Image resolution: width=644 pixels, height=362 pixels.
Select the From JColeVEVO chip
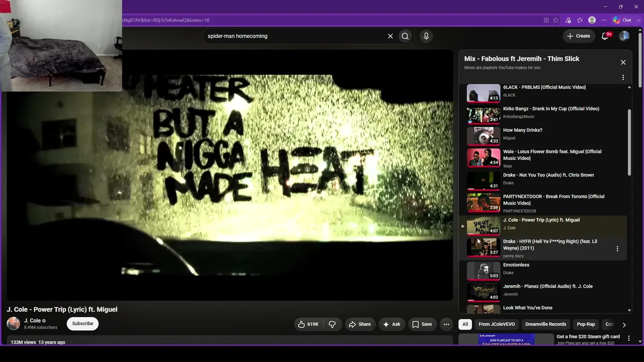coord(497,324)
